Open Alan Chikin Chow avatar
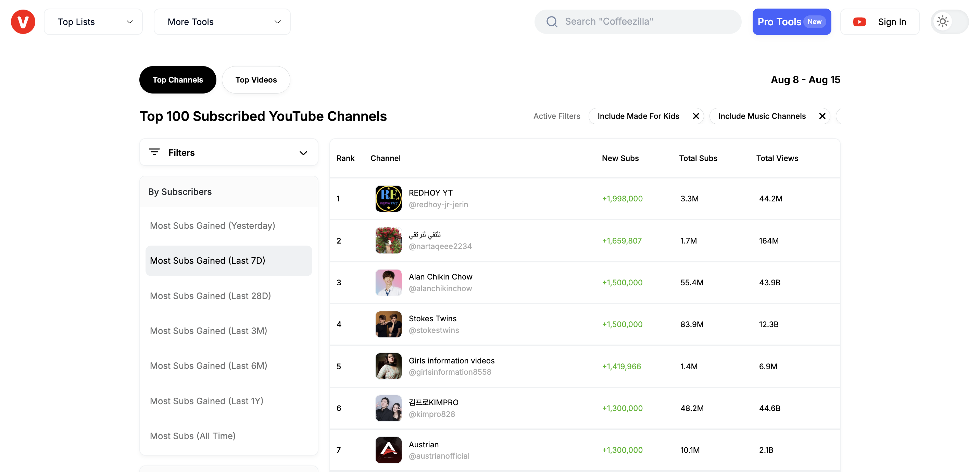980x472 pixels. point(388,283)
